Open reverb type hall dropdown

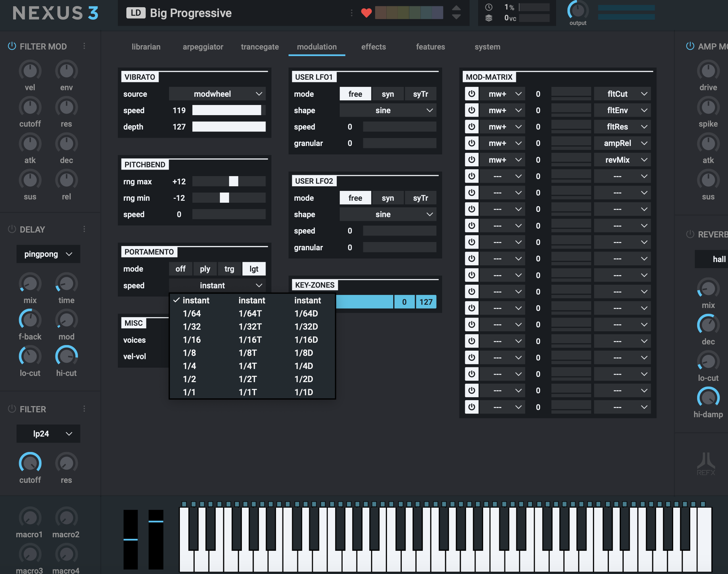pyautogui.click(x=711, y=259)
